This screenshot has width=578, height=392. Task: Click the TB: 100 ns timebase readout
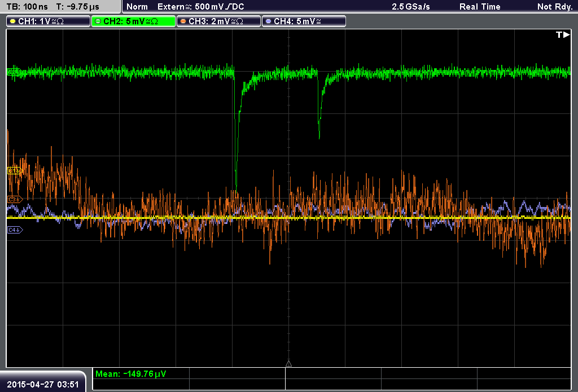click(27, 7)
